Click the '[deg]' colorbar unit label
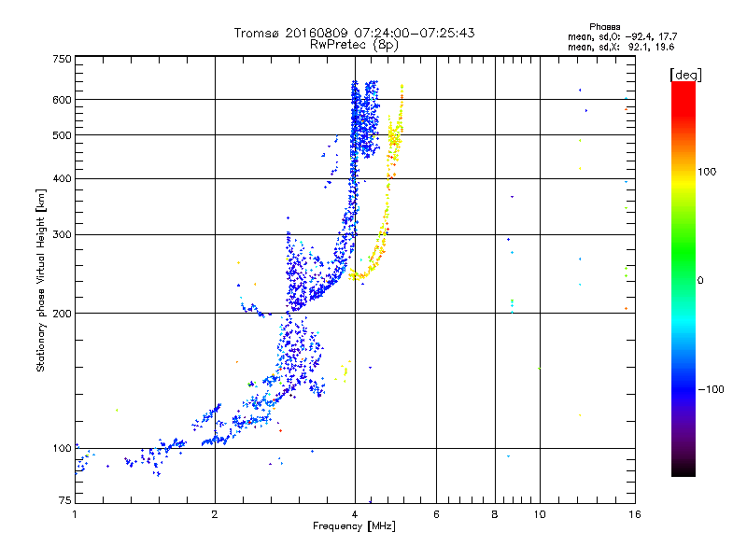747x560 pixels. [685, 76]
